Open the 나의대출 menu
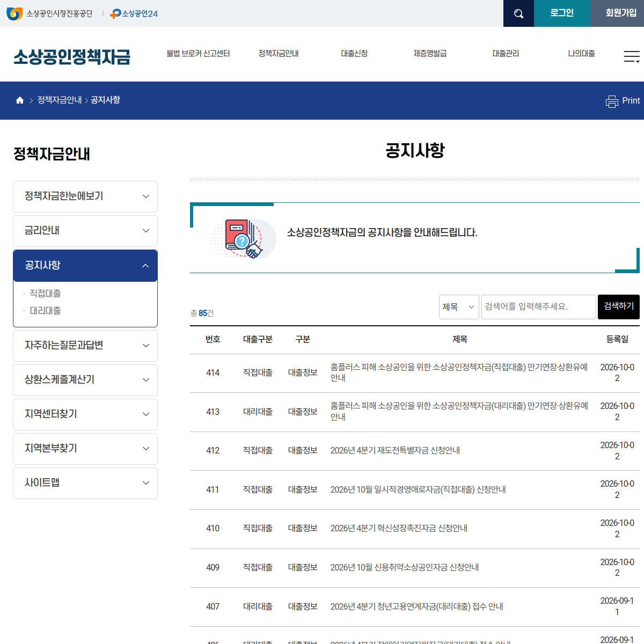644x644 pixels. click(581, 54)
